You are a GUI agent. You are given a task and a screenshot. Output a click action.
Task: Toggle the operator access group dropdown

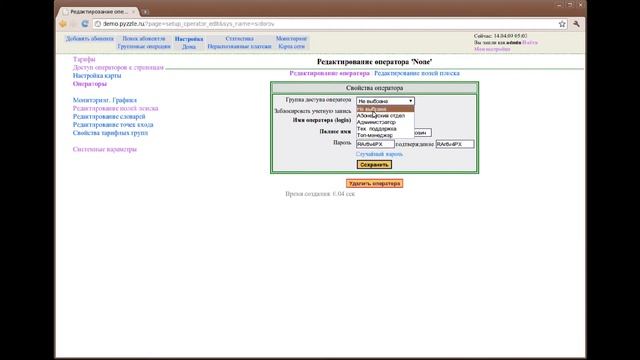click(x=385, y=101)
